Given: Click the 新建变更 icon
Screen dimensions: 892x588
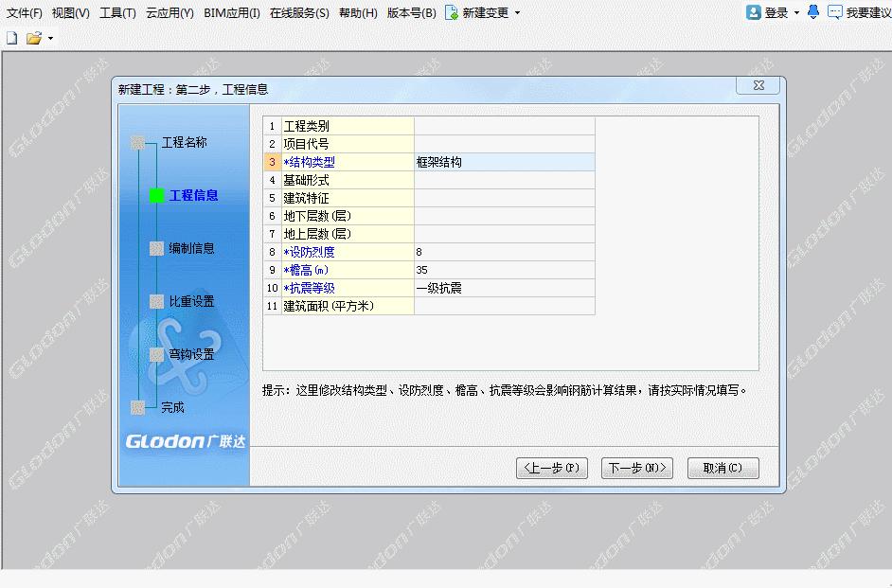Looking at the screenshot, I should coord(452,12).
